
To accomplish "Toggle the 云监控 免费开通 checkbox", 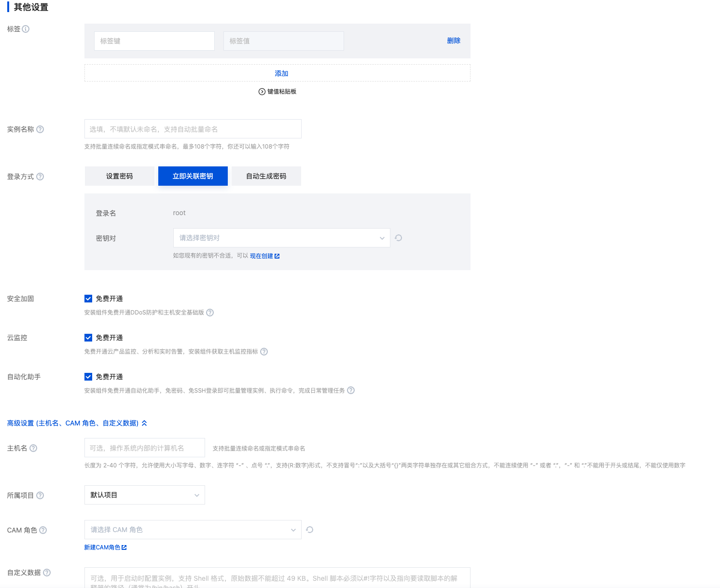I will tap(88, 338).
